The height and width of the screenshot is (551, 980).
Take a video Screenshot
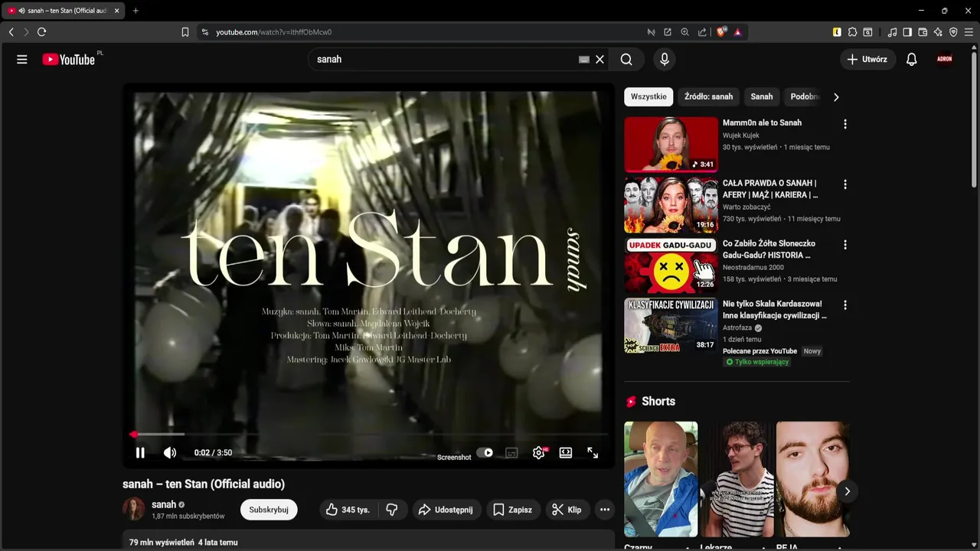pos(454,458)
